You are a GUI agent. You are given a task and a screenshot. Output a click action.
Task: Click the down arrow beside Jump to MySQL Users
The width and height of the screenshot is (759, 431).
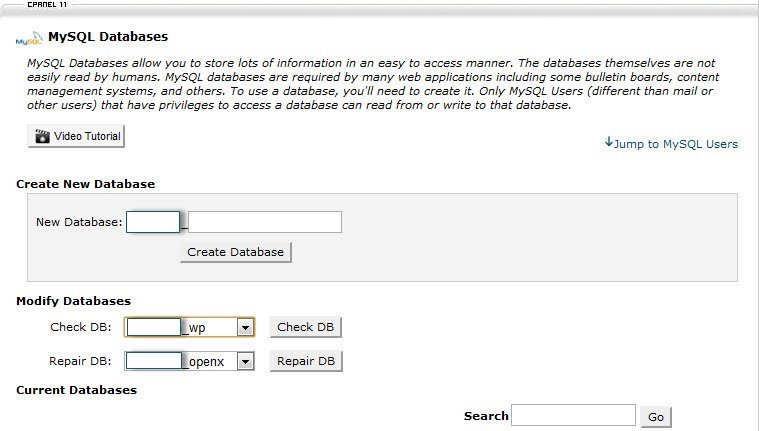pyautogui.click(x=608, y=142)
